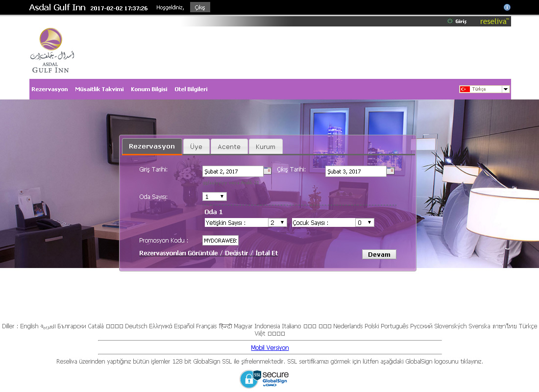539x392 pixels.
Task: Click the reseliva brand logo
Action: tap(494, 22)
